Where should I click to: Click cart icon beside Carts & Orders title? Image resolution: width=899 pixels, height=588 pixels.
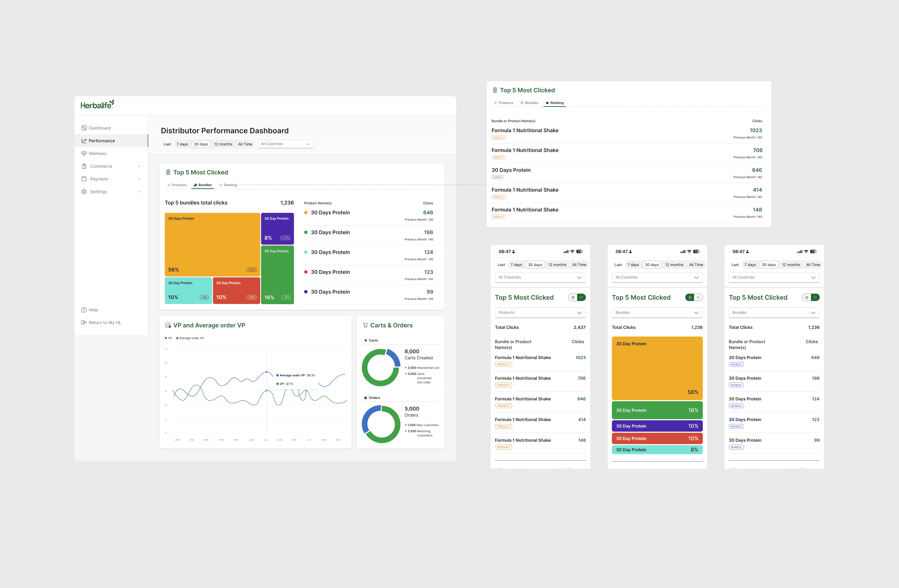pyautogui.click(x=365, y=325)
